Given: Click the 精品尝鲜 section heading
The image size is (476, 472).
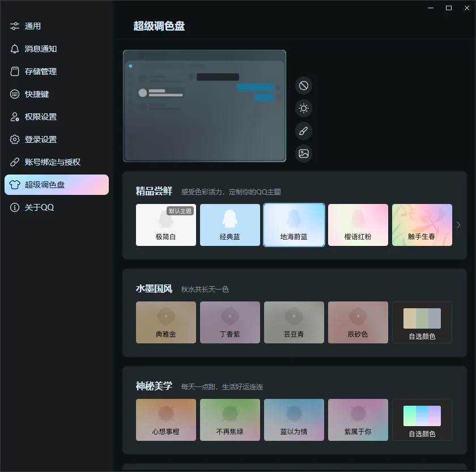Looking at the screenshot, I should [154, 191].
